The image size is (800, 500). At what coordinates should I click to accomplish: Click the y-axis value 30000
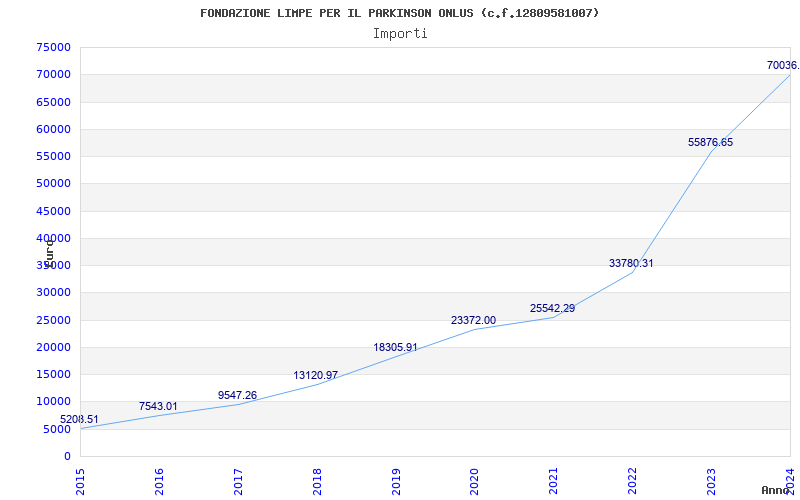(54, 293)
